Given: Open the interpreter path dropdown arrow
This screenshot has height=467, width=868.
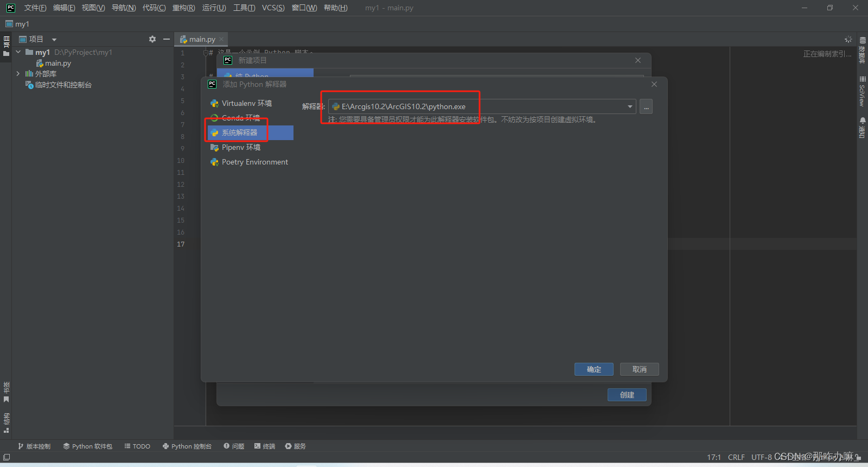Looking at the screenshot, I should [630, 106].
